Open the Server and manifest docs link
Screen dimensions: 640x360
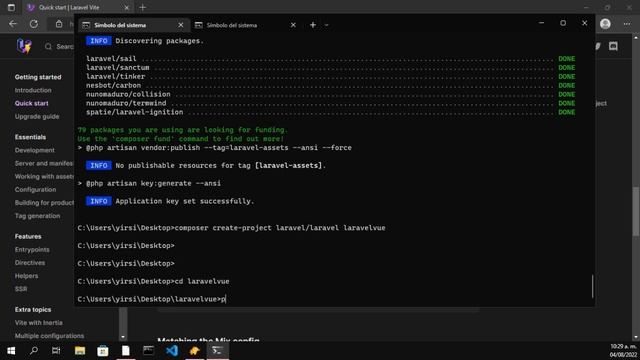coord(44,163)
